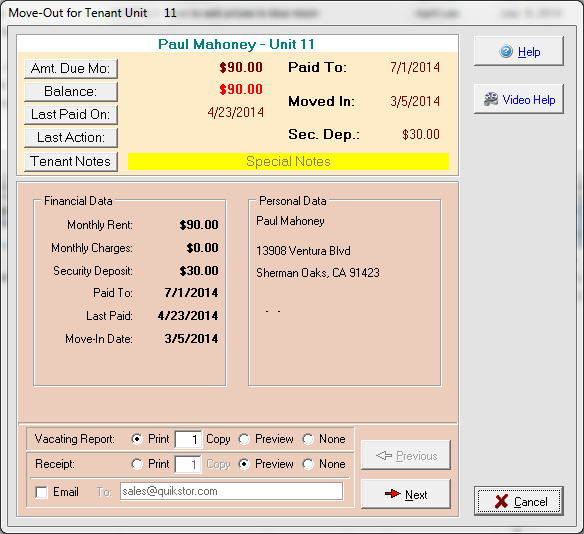Click the Last Paid On button

pyautogui.click(x=71, y=115)
